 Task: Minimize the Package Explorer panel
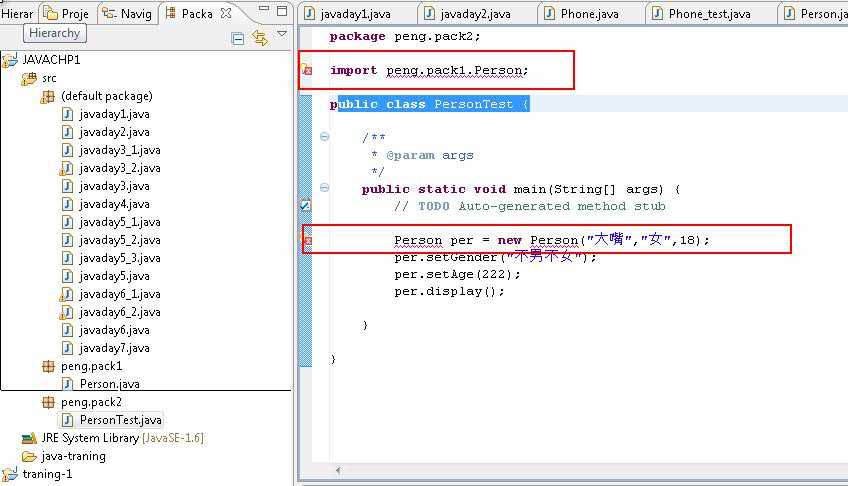click(263, 9)
